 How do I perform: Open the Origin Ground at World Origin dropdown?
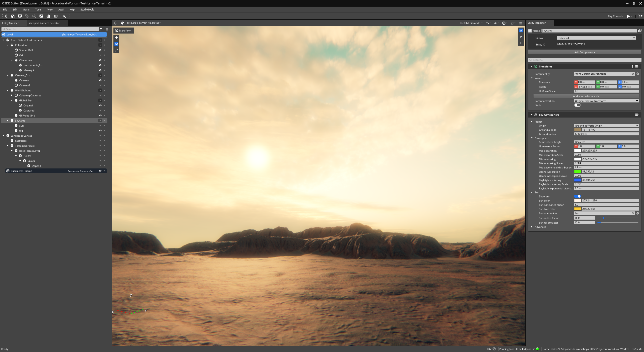[606, 126]
